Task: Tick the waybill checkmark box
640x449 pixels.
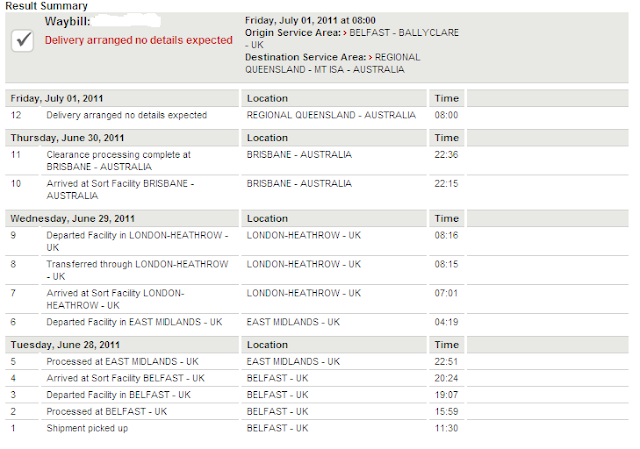Action: [x=22, y=40]
